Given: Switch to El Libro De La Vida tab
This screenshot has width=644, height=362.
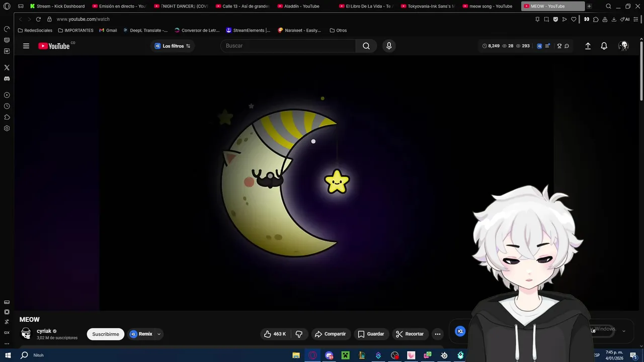Looking at the screenshot, I should 366,6.
